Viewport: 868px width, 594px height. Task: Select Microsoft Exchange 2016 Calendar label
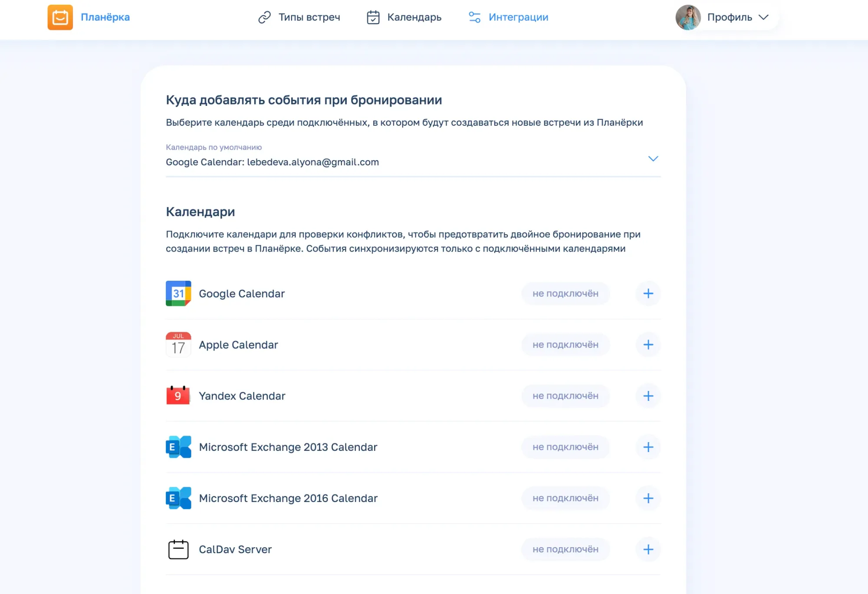(288, 498)
